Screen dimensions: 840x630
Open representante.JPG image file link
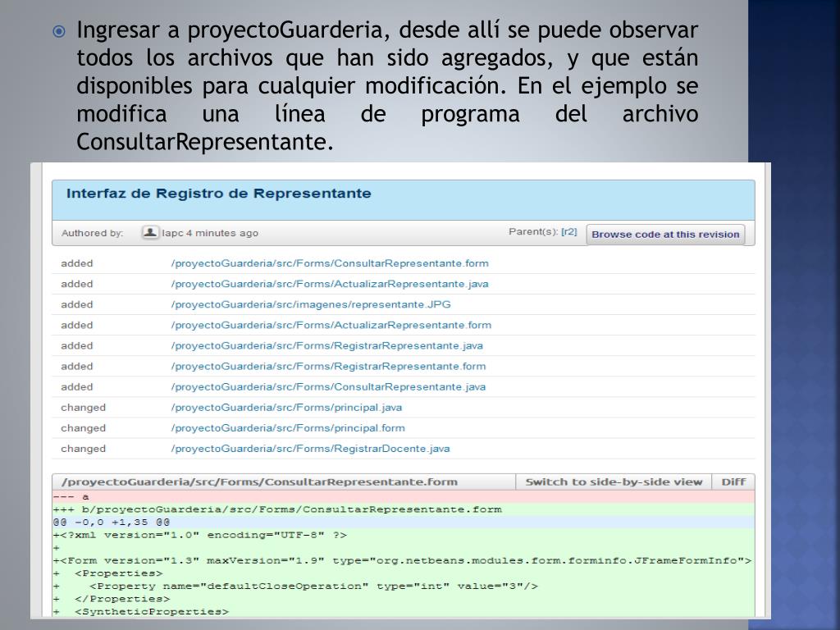point(311,304)
